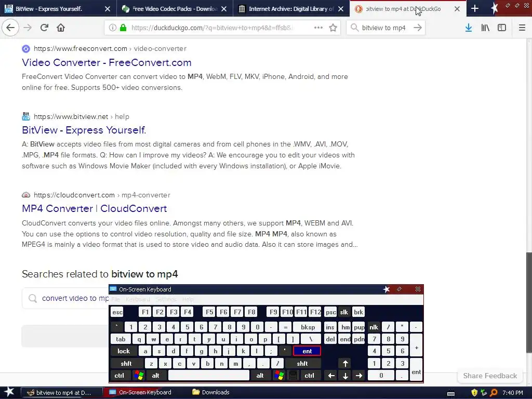
Task: Open page actions three-dot menu
Action: [x=318, y=28]
